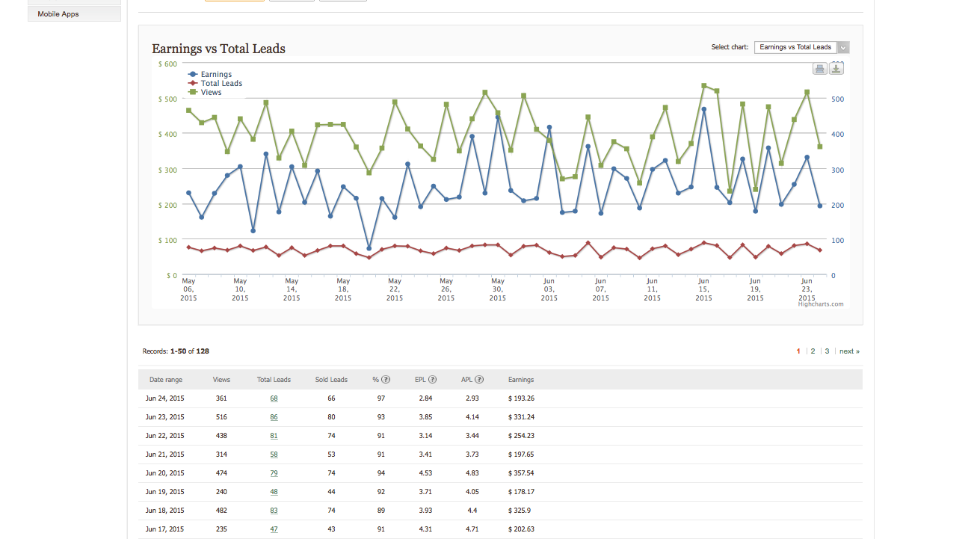Click the last Views data point on chart
Screen dimensions: 980x539
[x=820, y=147]
